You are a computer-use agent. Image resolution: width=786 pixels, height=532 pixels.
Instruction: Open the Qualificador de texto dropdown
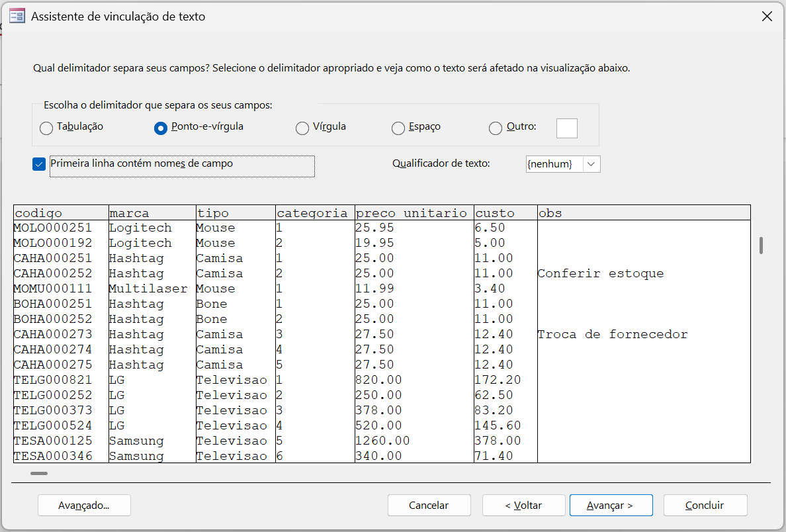[591, 164]
